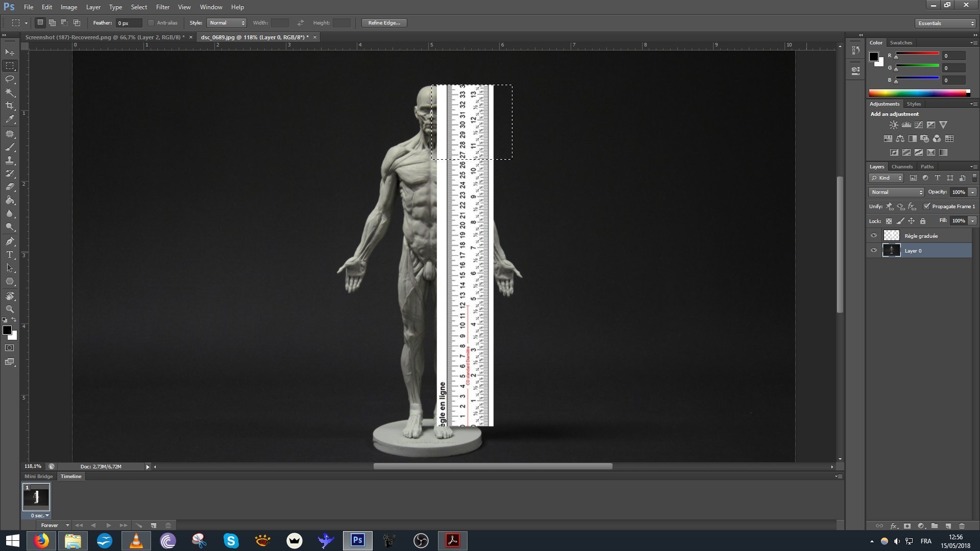Open the Filter menu

pos(162,7)
